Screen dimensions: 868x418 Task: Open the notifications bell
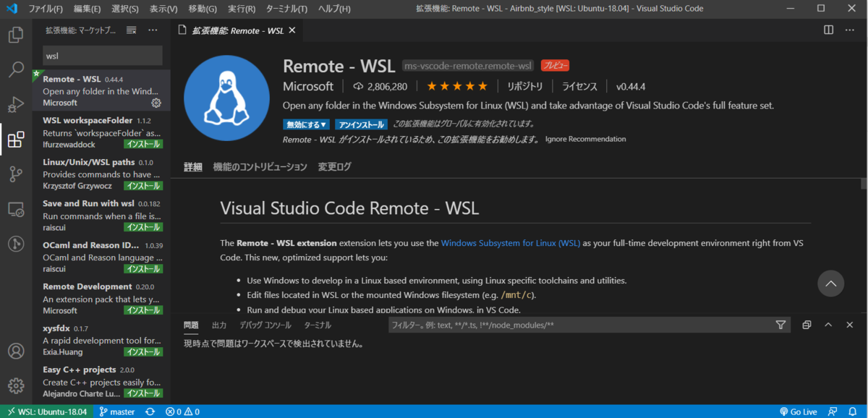click(x=852, y=411)
